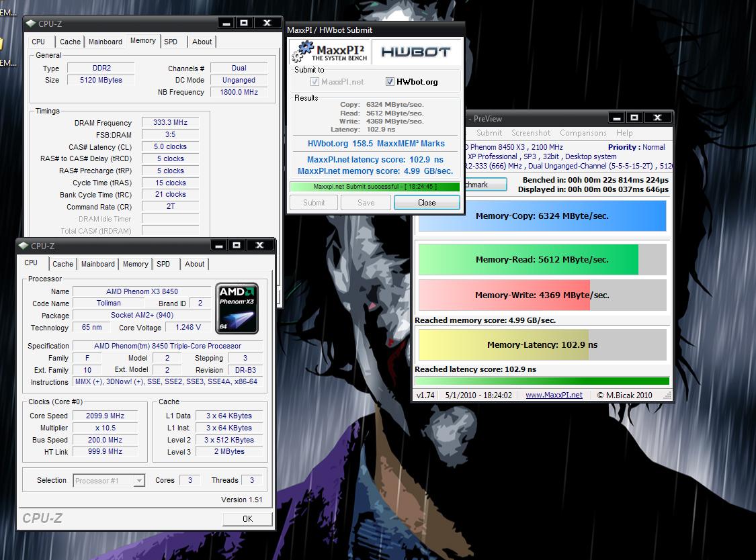Open Screenshot menu in PreView window
The width and height of the screenshot is (756, 560).
tap(530, 133)
